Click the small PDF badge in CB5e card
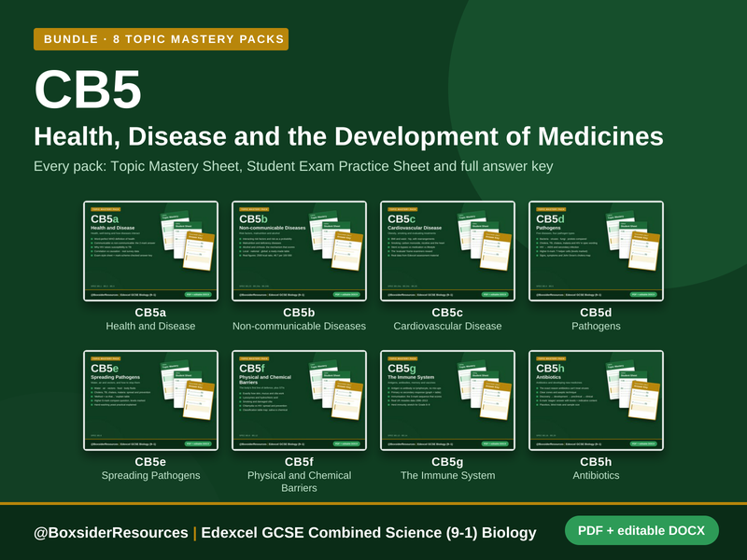 tap(198, 444)
